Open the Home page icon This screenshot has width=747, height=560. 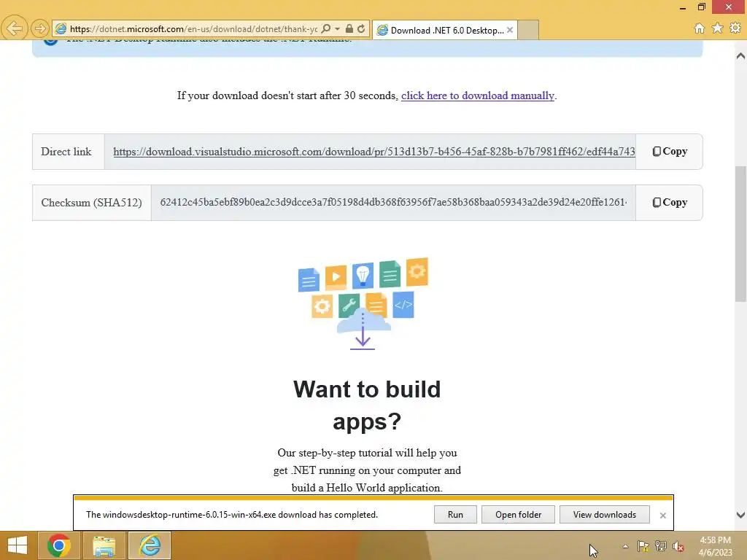click(699, 28)
